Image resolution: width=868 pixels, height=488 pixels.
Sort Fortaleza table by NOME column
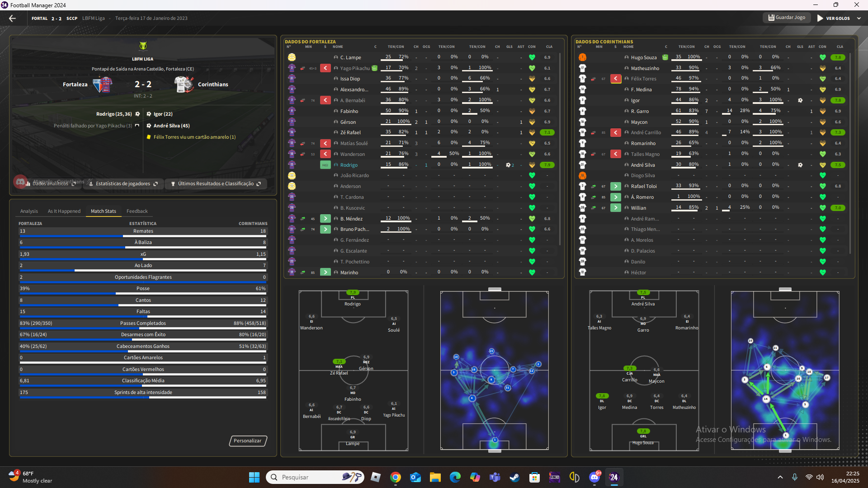pos(338,47)
